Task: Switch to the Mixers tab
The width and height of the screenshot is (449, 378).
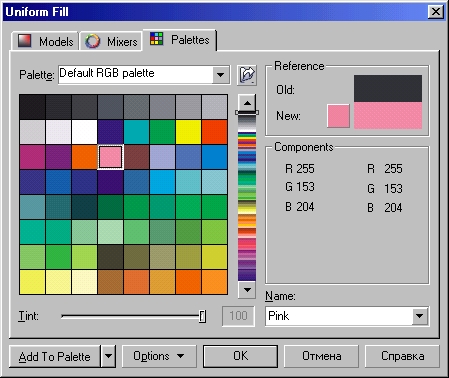Action: [x=111, y=41]
